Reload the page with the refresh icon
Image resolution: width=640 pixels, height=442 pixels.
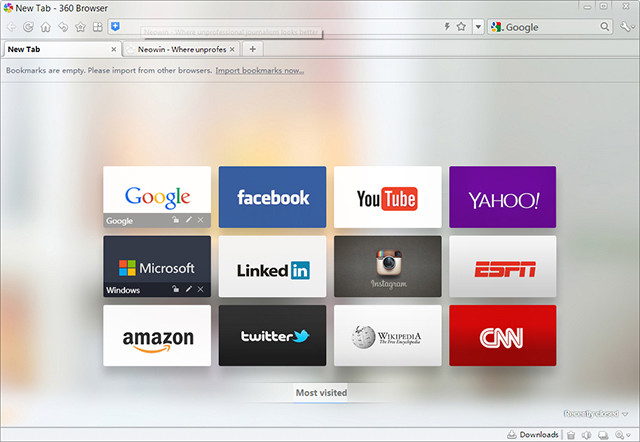point(28,27)
